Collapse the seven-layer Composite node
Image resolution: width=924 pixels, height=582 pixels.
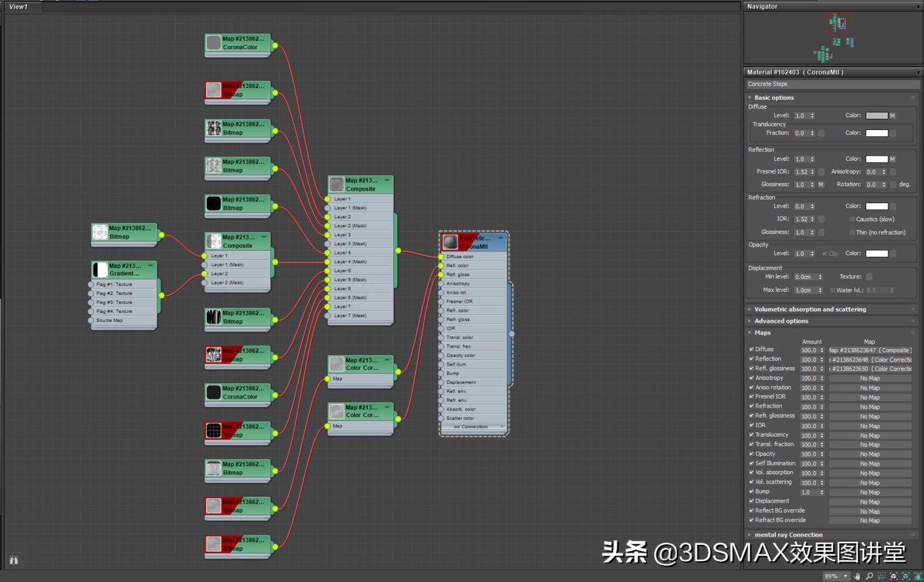pos(387,180)
